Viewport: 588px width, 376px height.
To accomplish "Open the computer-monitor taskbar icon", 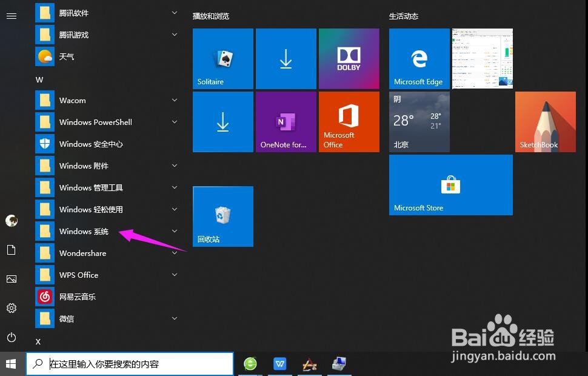I will [339, 364].
